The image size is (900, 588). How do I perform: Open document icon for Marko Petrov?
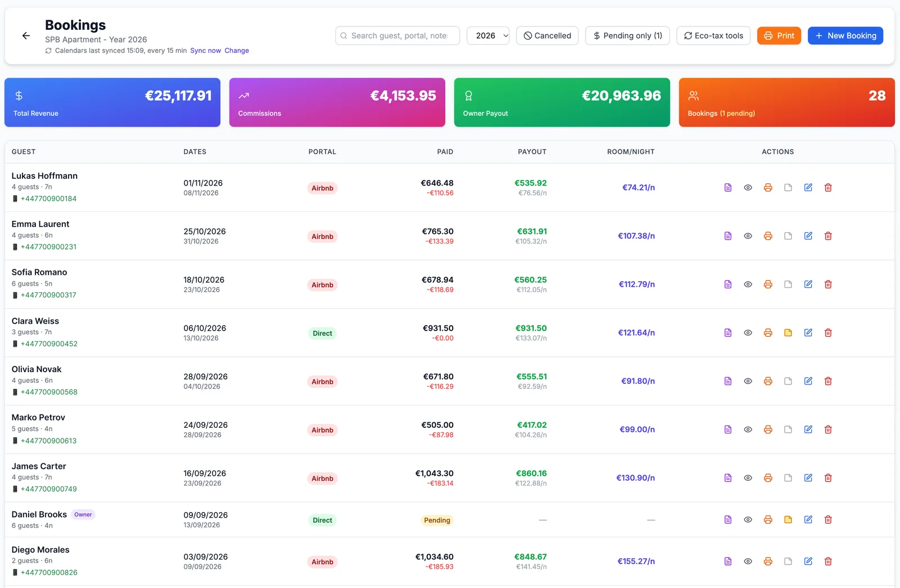pyautogui.click(x=728, y=429)
